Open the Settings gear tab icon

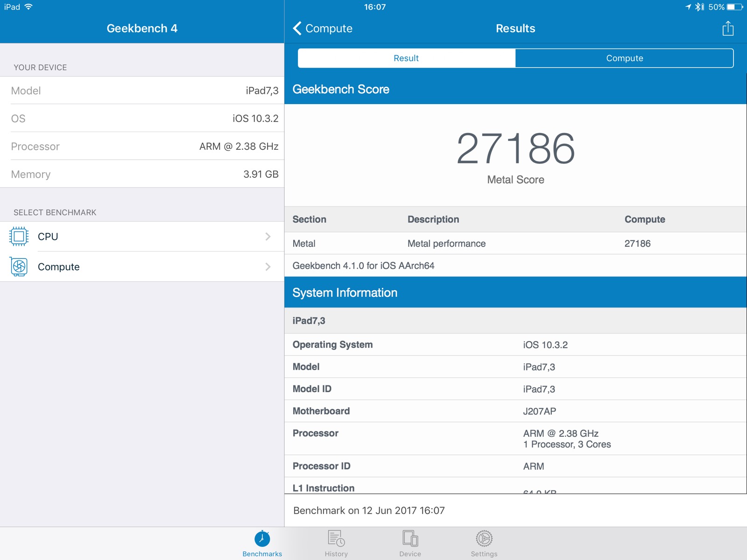click(484, 539)
